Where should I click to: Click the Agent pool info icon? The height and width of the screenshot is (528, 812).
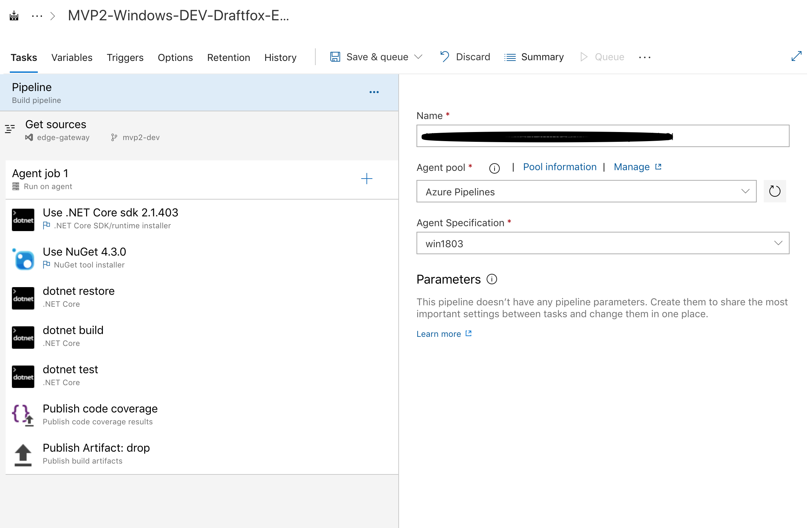pos(494,168)
